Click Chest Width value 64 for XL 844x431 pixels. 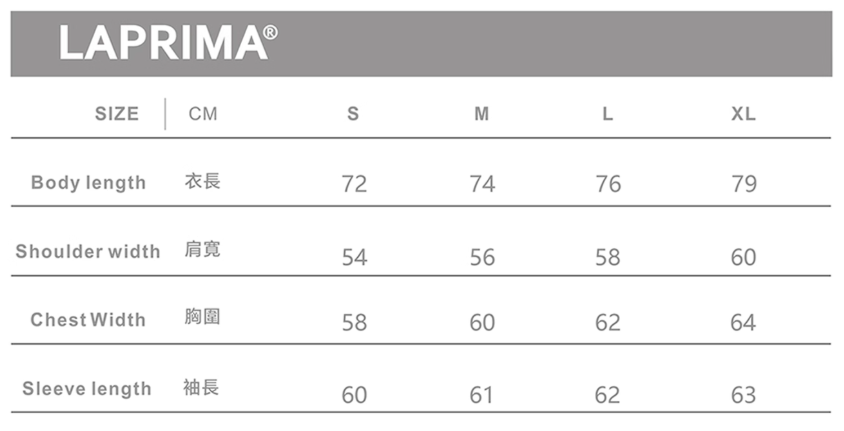743,323
